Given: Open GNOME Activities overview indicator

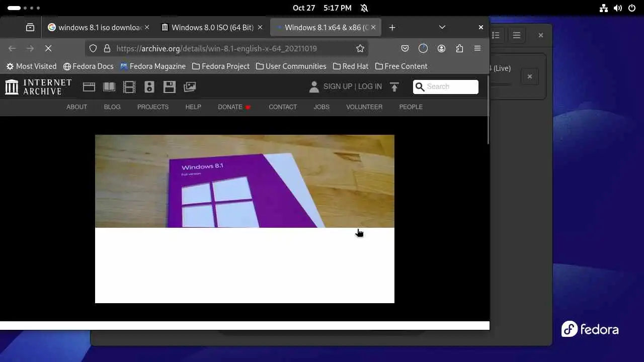Looking at the screenshot, I should click(23, 8).
